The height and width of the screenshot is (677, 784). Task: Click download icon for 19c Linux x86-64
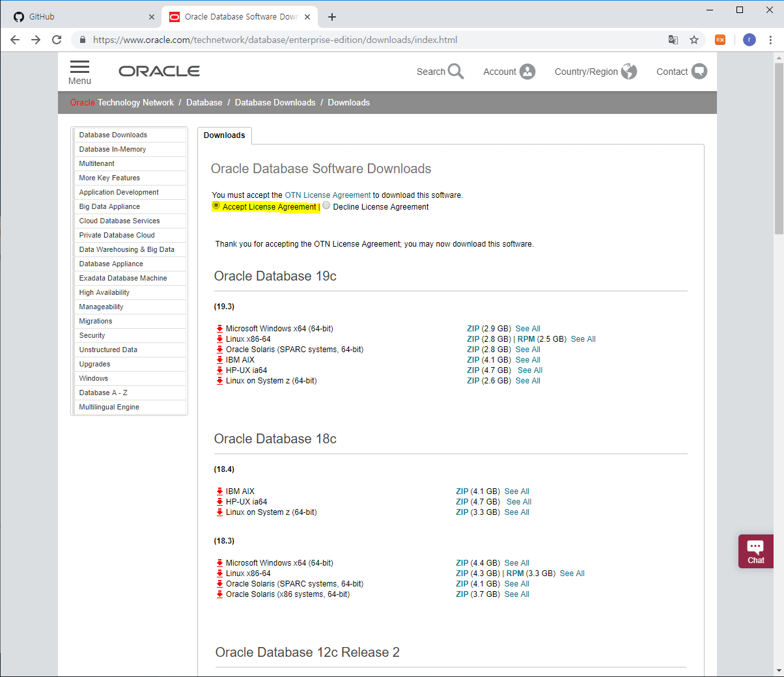tap(220, 339)
